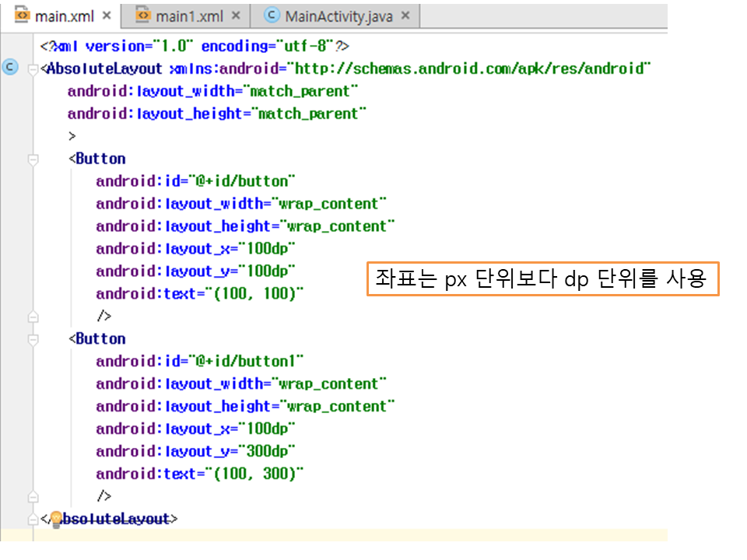
Task: Select the main.xml editor tab
Action: pyautogui.click(x=64, y=16)
